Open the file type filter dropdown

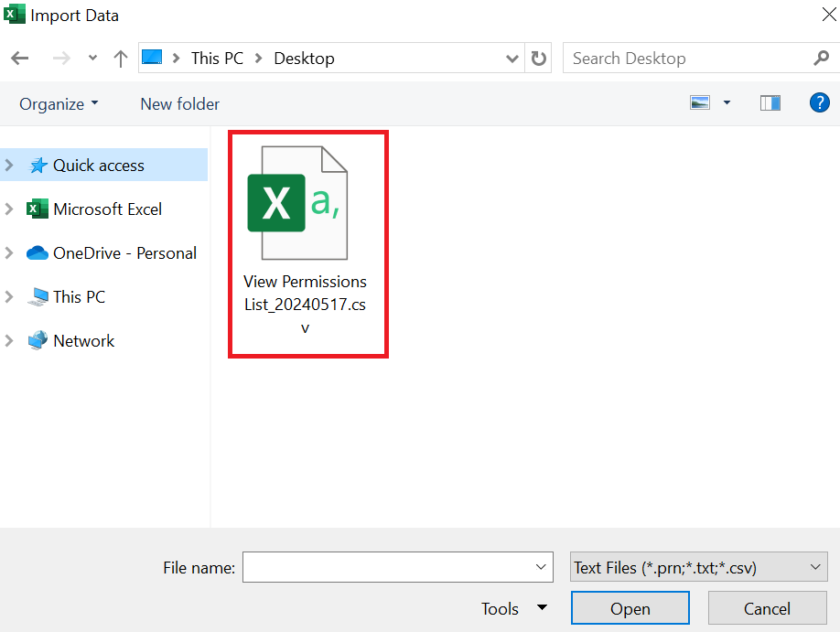(x=698, y=568)
